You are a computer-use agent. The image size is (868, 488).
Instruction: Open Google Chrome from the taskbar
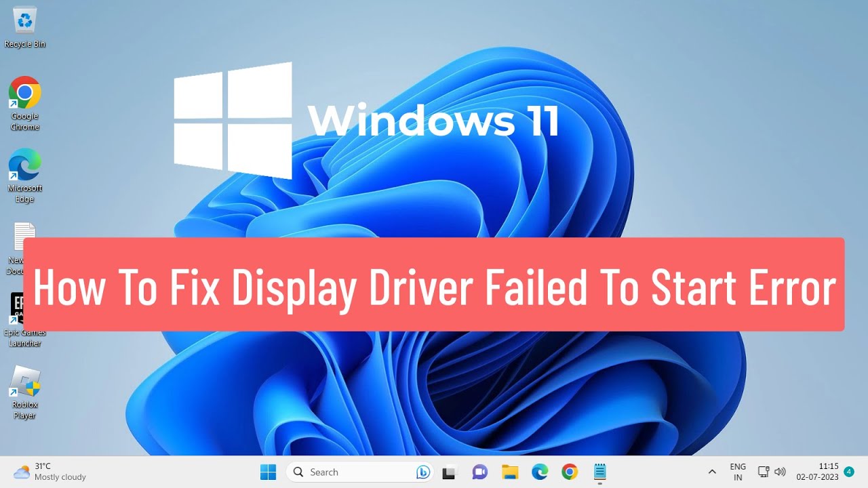pos(570,472)
